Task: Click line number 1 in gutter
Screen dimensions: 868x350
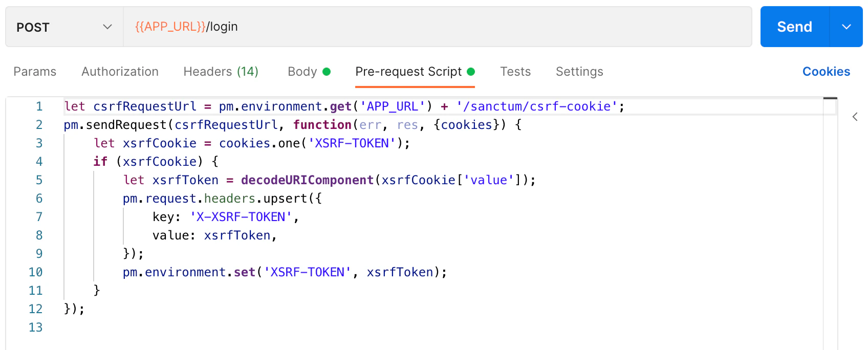Action: click(39, 106)
